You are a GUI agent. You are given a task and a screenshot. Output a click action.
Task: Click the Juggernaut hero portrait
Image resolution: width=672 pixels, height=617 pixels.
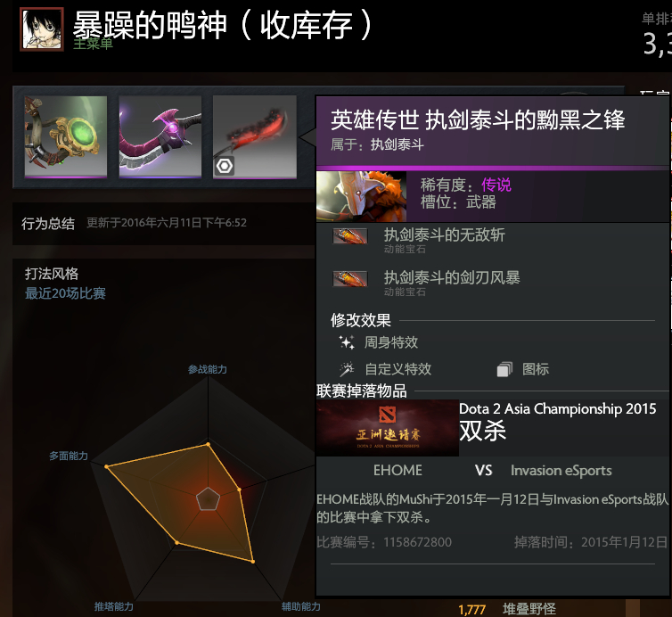pyautogui.click(x=361, y=196)
